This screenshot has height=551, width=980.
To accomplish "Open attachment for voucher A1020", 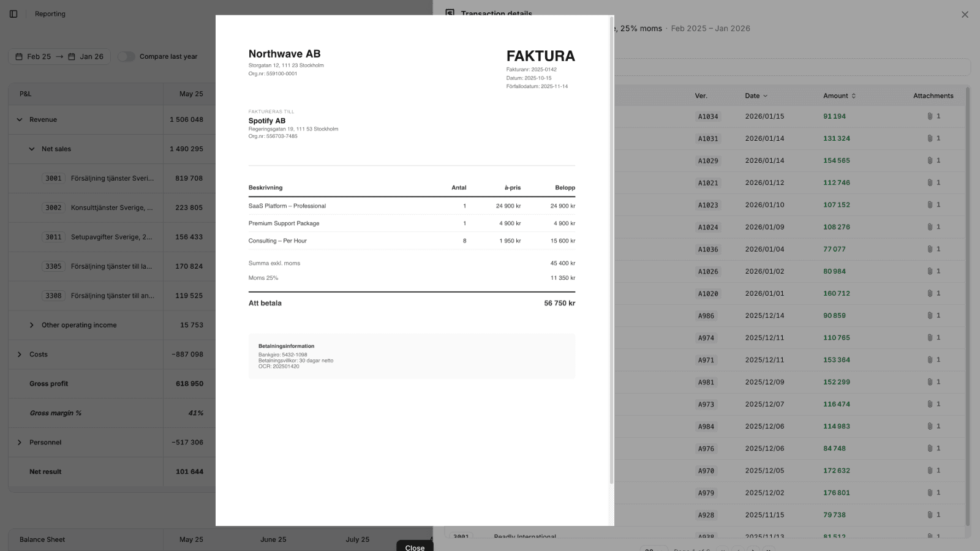I will [x=933, y=293].
